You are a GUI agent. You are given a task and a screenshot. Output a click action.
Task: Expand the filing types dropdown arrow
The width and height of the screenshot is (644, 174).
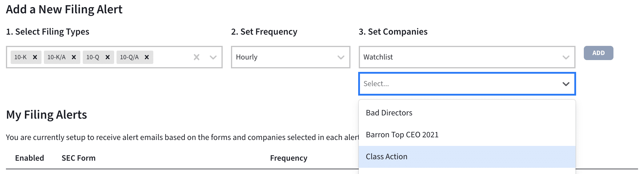click(x=213, y=57)
